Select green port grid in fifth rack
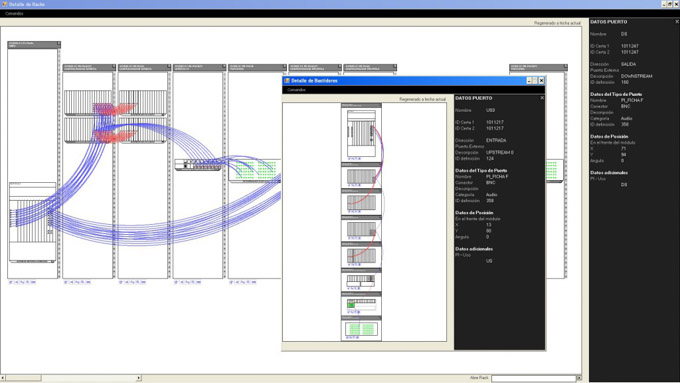680x383 pixels. pos(256,170)
